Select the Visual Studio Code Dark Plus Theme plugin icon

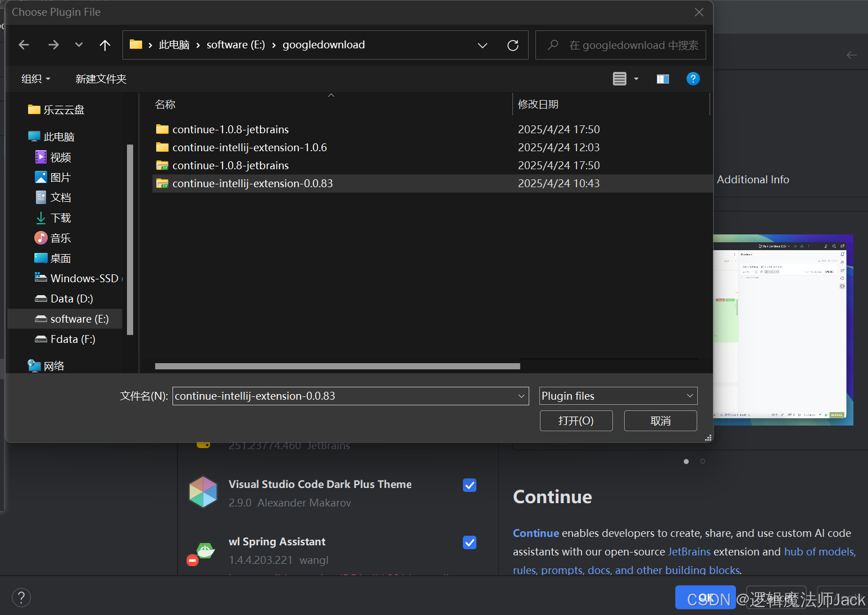(203, 492)
